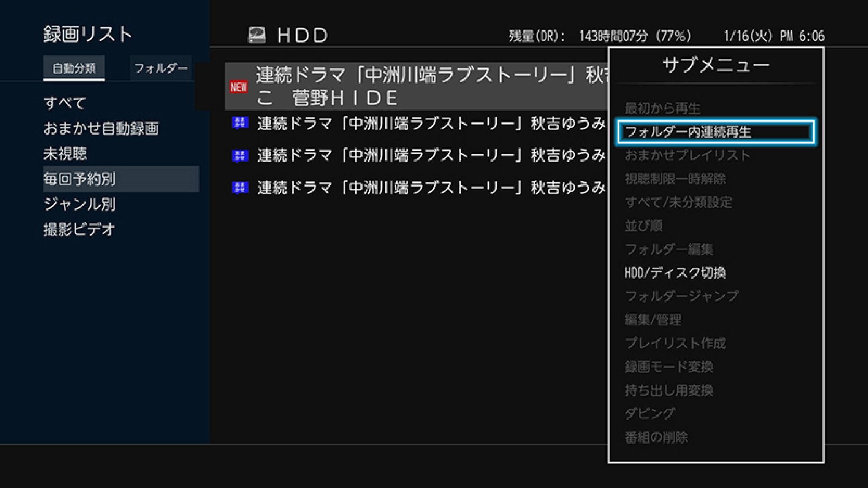
Task: Click the red NEW badge icon
Action: point(239,87)
